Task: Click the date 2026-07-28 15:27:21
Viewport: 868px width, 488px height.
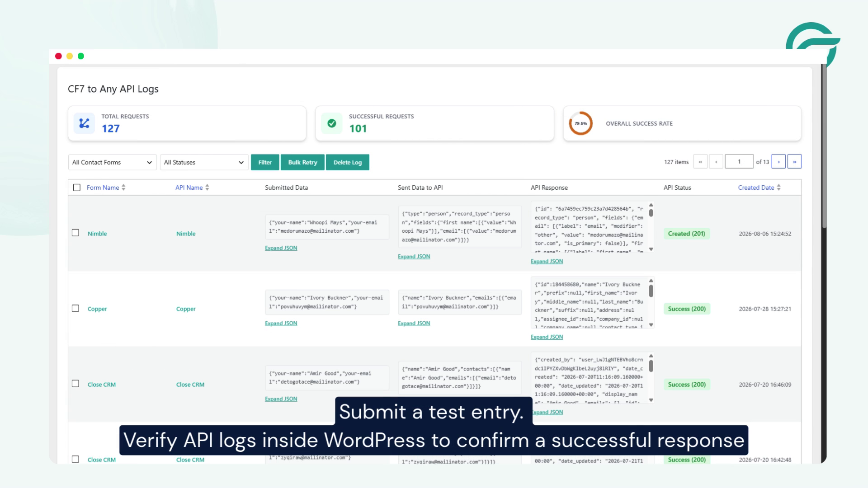Action: point(765,309)
